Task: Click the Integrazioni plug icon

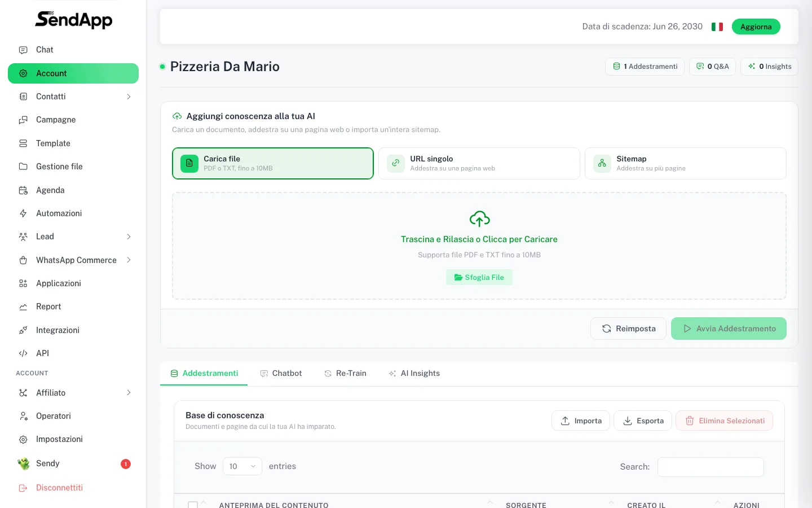Action: point(23,330)
